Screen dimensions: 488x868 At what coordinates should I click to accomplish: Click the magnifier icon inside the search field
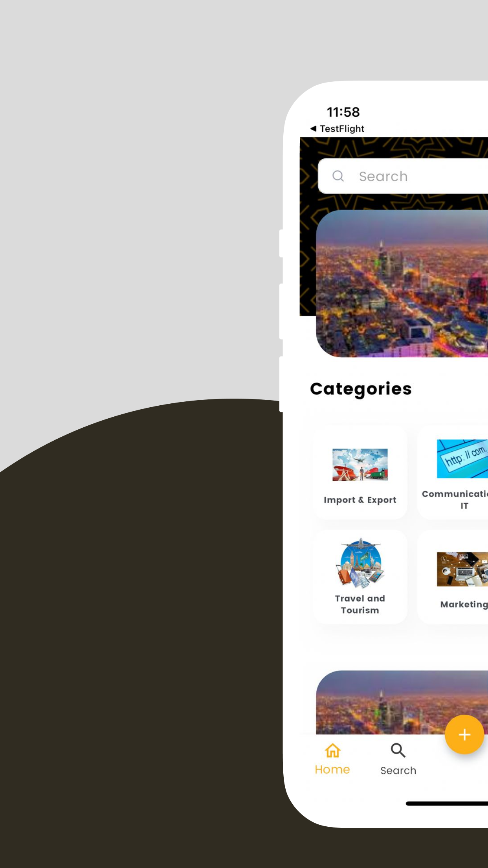pyautogui.click(x=338, y=176)
